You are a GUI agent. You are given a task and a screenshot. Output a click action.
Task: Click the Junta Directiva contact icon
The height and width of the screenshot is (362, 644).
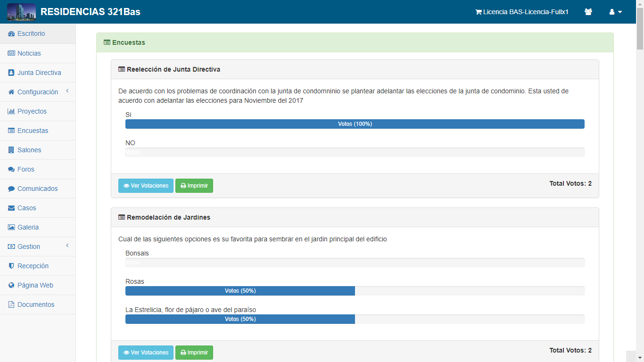[x=11, y=73]
